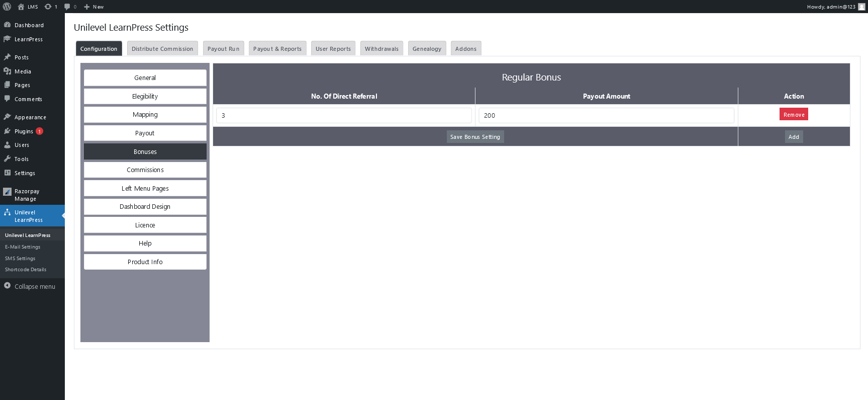Image resolution: width=868 pixels, height=400 pixels.
Task: Open the E-Mail Settings submenu link
Action: point(23,247)
